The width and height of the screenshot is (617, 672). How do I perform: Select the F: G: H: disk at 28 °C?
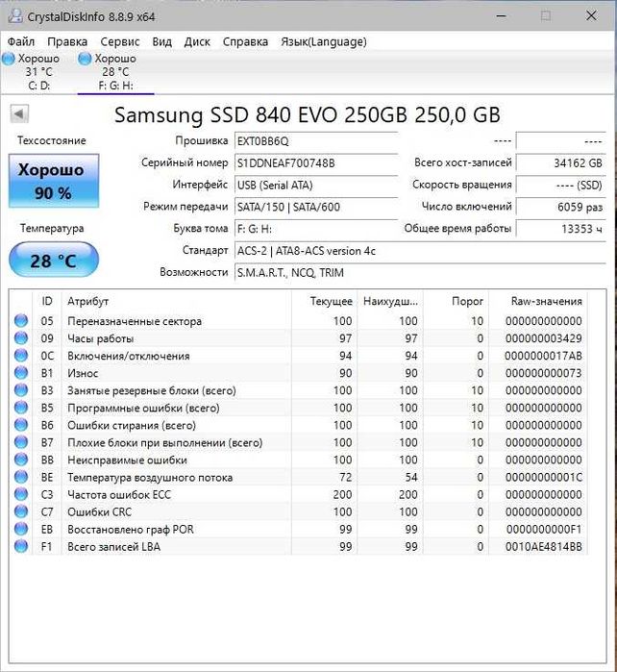point(115,71)
